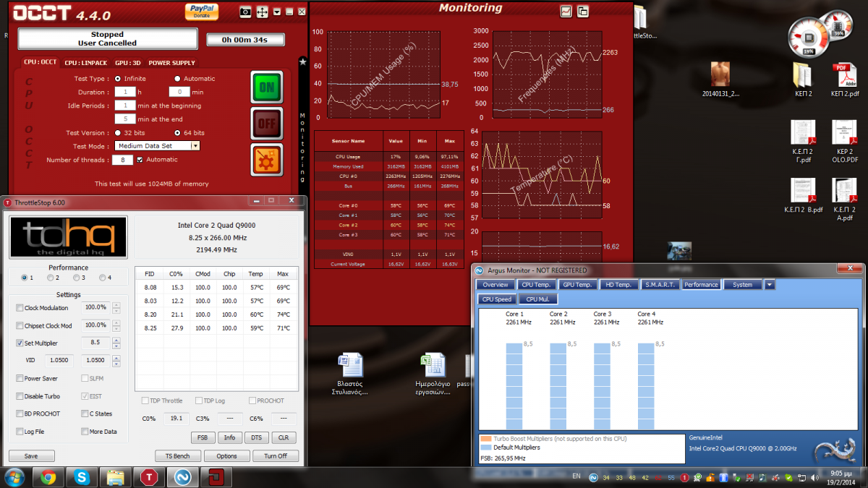Click Save in ThrottleStop
The width and height of the screenshot is (868, 488).
(31, 456)
